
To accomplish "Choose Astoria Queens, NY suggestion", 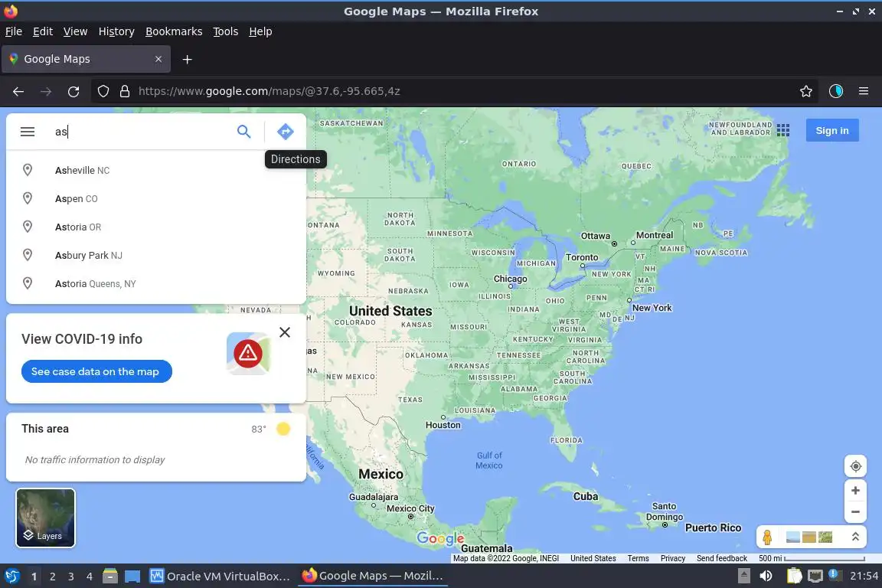I will pos(156,283).
